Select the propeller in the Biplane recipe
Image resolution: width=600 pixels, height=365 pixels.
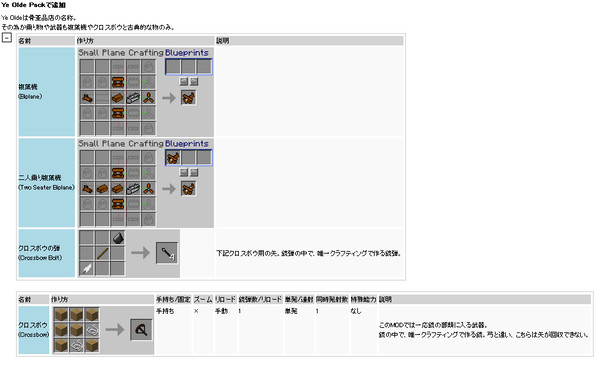click(x=148, y=98)
